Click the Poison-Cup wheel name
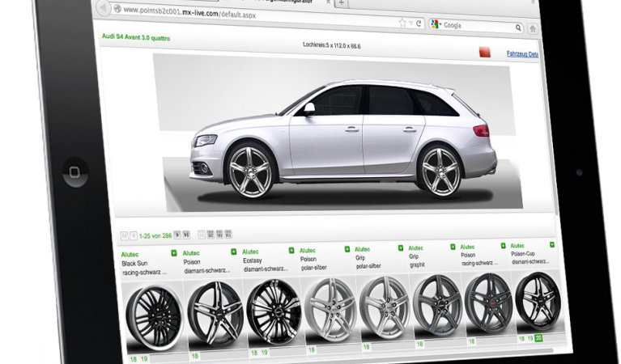621x364 pixels. (523, 254)
